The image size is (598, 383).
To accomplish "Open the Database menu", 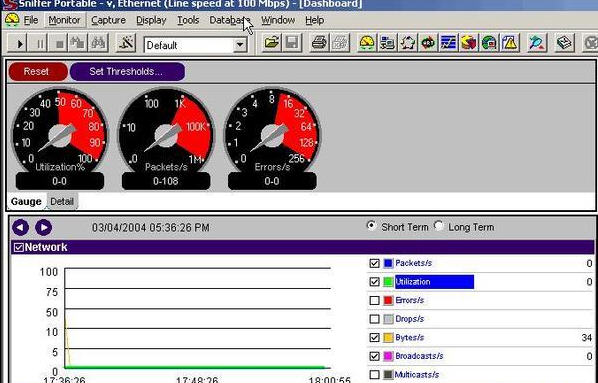I will coord(230,20).
